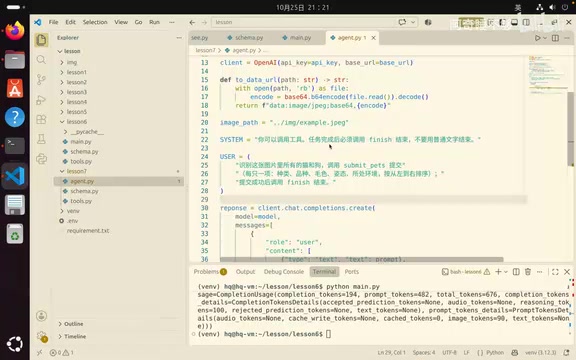Screen dimensions: 576x360
Task: Expand the img folder
Action: (x=62, y=62)
